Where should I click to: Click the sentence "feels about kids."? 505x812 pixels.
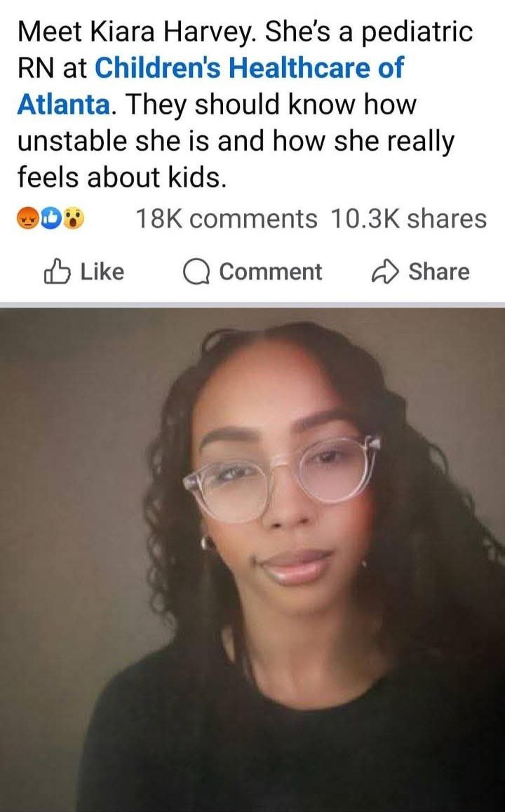click(x=122, y=177)
